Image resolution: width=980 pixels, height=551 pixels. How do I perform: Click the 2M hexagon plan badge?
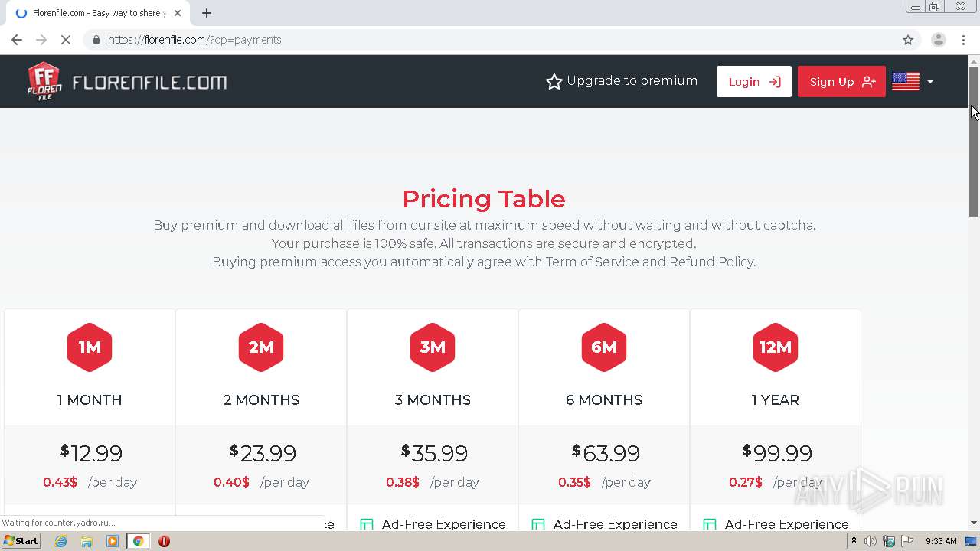click(261, 347)
